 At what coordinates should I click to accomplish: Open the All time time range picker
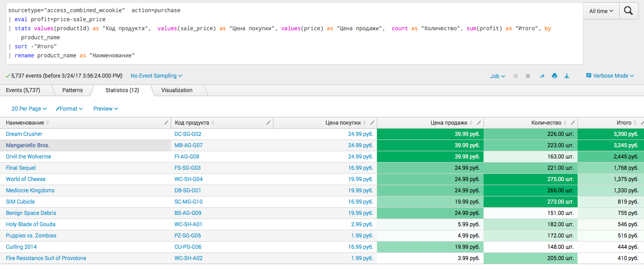pos(601,11)
